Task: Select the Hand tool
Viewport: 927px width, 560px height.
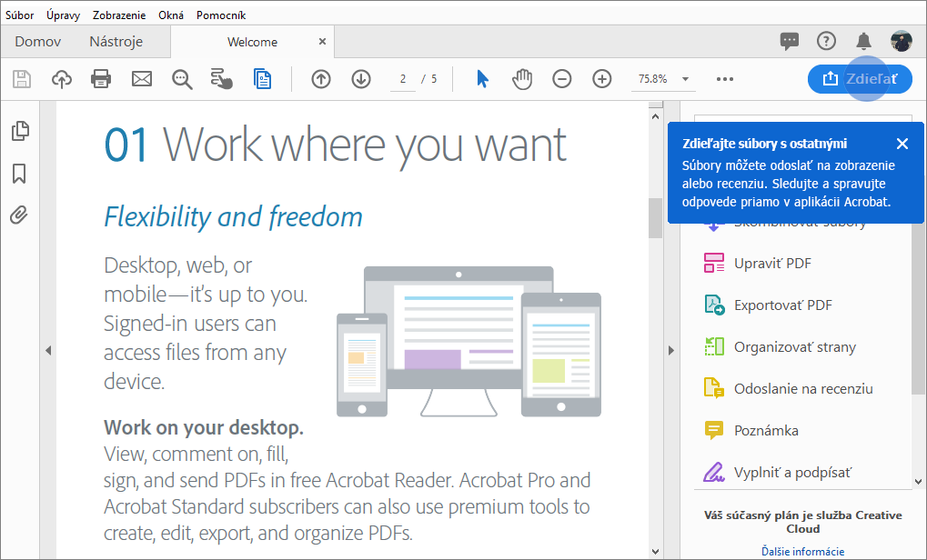Action: (522, 79)
